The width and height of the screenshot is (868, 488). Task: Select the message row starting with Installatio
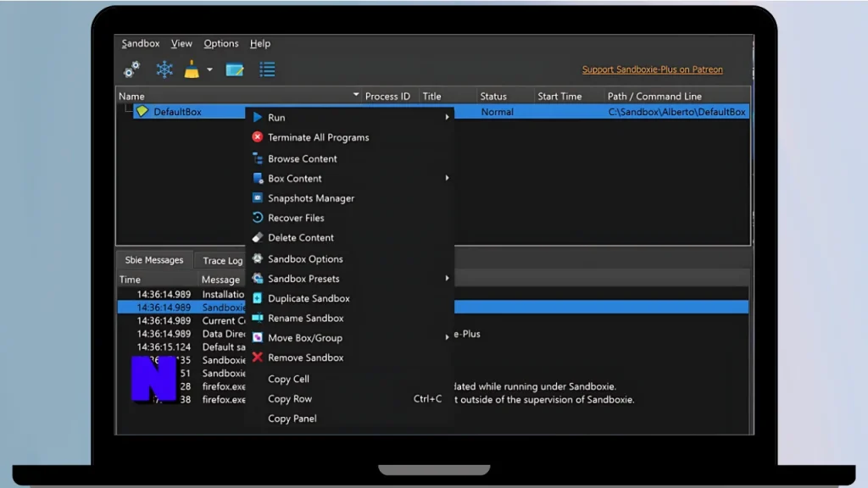click(181, 294)
